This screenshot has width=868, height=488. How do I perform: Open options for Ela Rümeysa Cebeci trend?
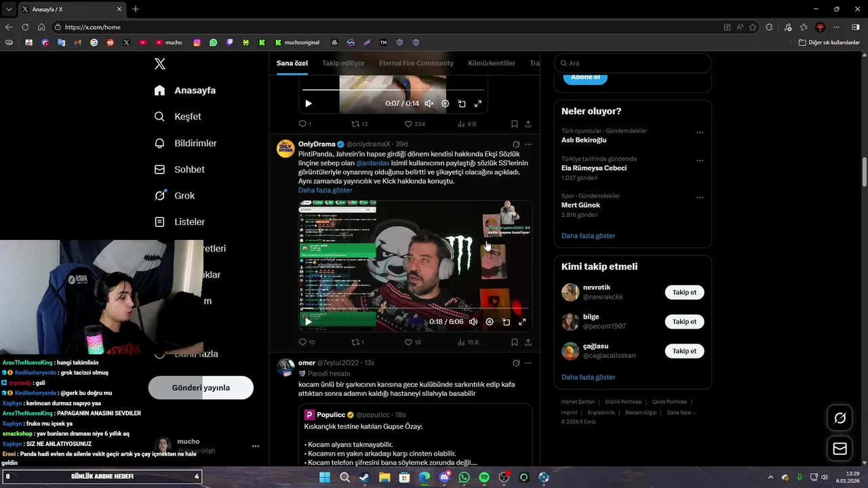point(700,161)
